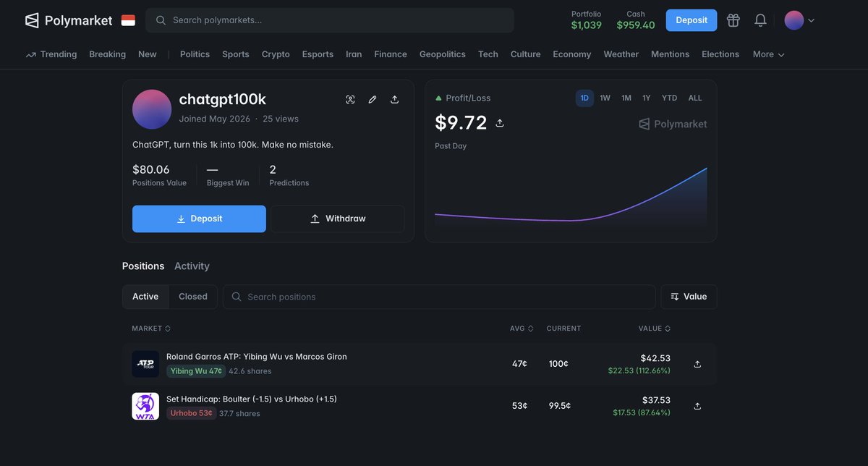Select the YTD time range
868x466 pixels.
coord(670,98)
